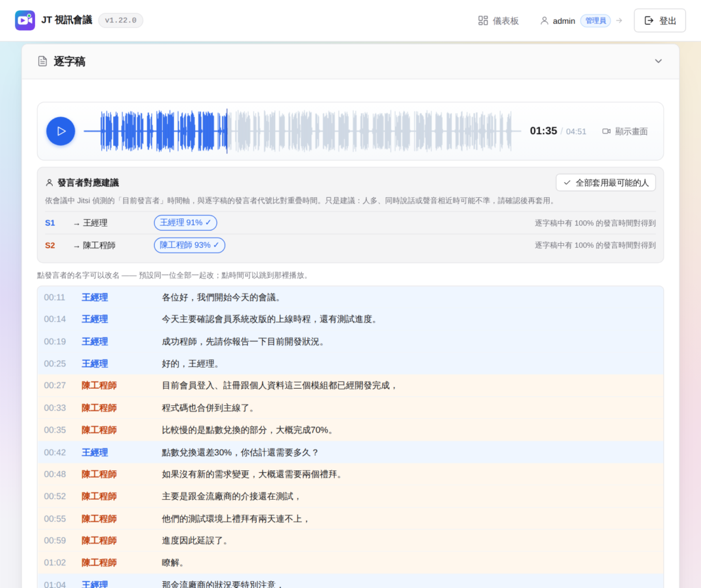701x588 pixels.
Task: Jump playback to 00:35
Action: 55,430
